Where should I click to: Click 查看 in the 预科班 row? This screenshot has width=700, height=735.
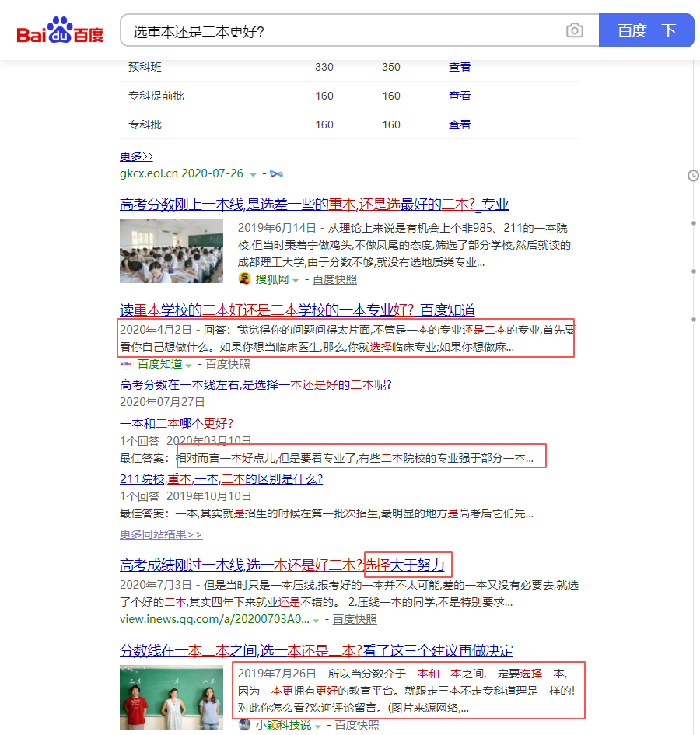[x=460, y=67]
